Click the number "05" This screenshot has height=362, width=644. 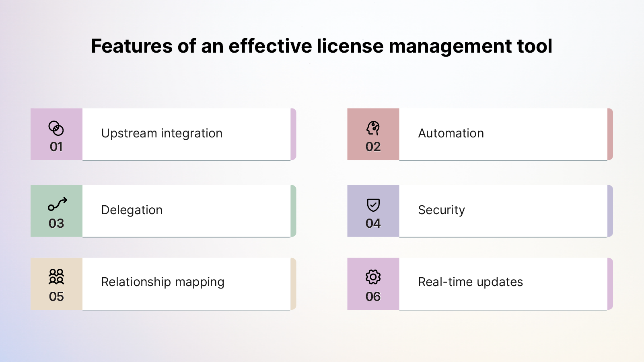pos(56,297)
